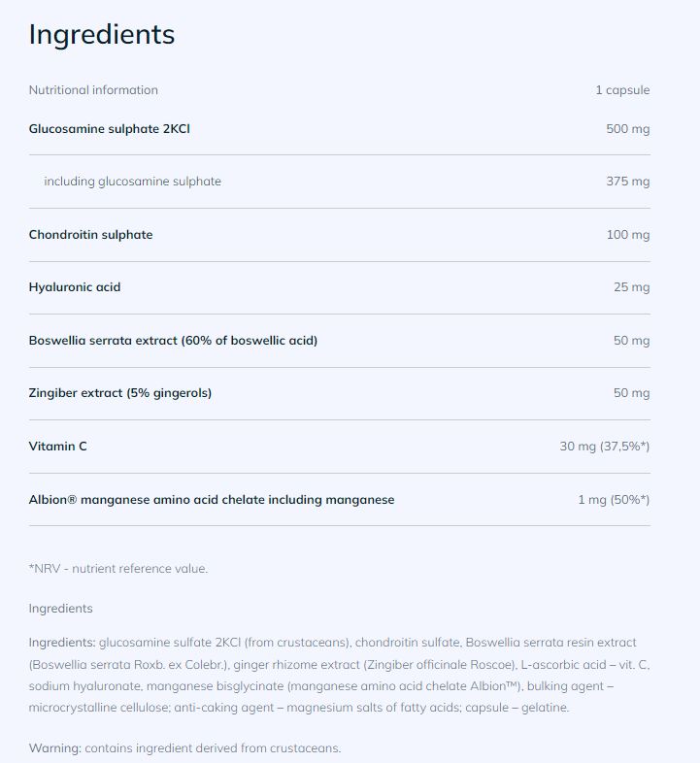Select the including glucosamine sulphate sub-row
The image size is (700, 763).
click(x=132, y=182)
